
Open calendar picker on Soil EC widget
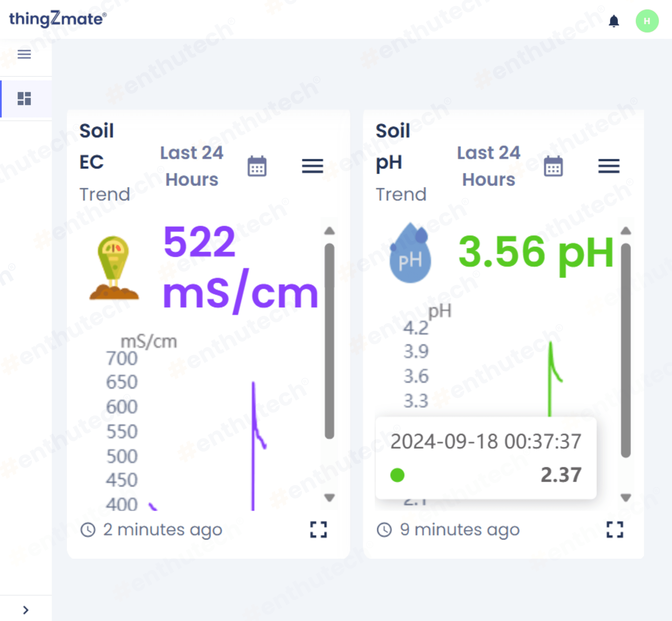257,166
